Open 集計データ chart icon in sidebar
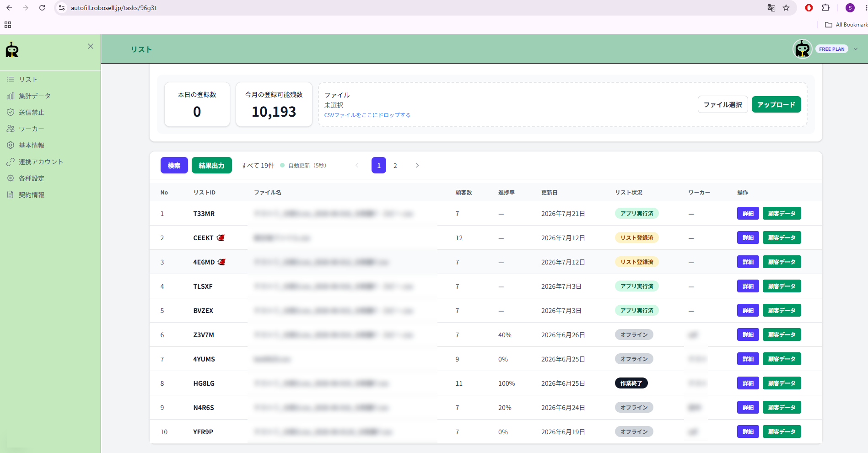This screenshot has height=453, width=868. [x=11, y=96]
